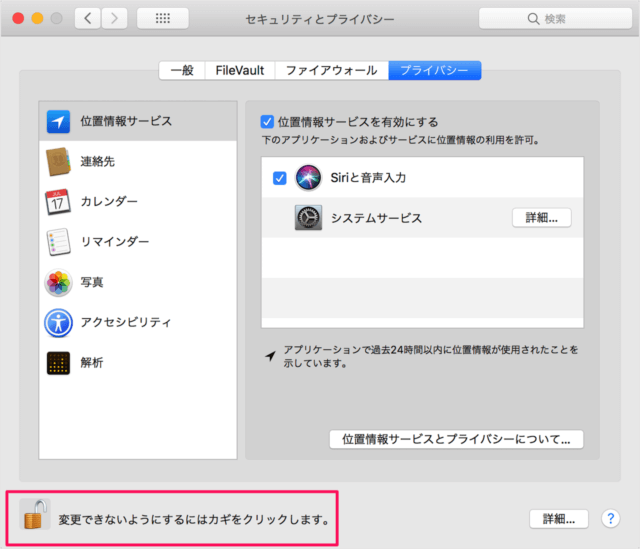Open help with the question mark button

[x=611, y=518]
